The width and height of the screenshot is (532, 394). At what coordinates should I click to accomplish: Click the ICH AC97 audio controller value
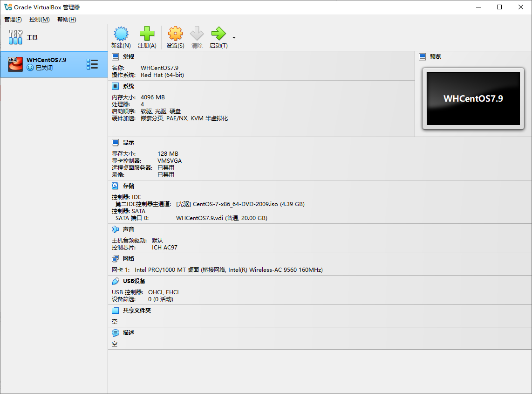(x=164, y=248)
